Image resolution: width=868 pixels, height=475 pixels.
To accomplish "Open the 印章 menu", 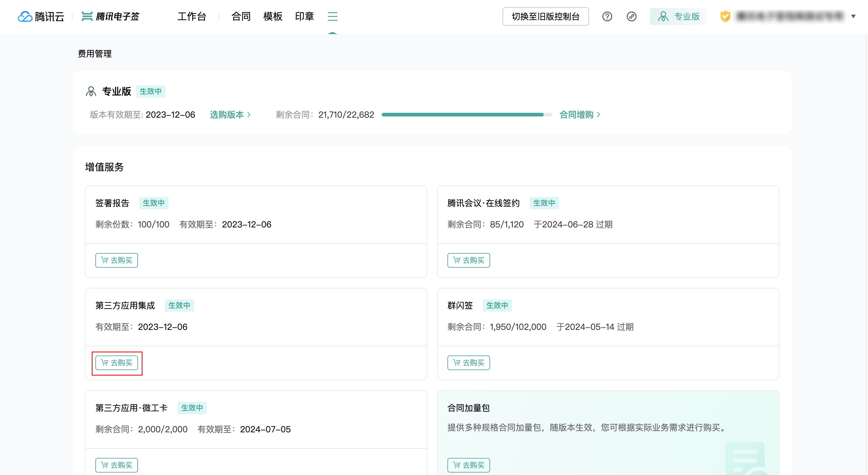I will pos(304,16).
